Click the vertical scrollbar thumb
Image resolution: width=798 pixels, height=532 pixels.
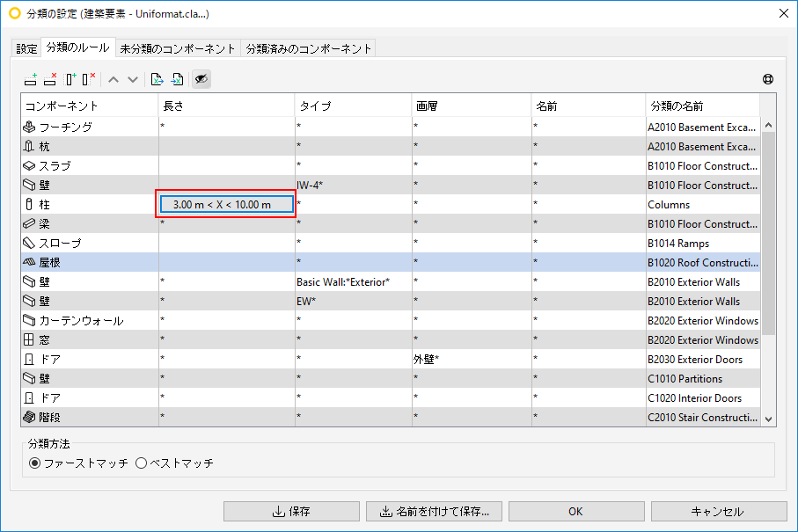tap(768, 233)
